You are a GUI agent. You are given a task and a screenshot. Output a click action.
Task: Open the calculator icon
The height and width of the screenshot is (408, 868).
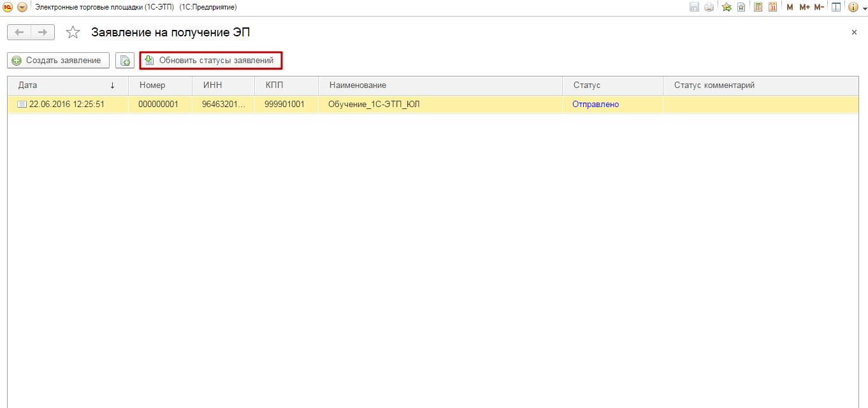(x=758, y=7)
